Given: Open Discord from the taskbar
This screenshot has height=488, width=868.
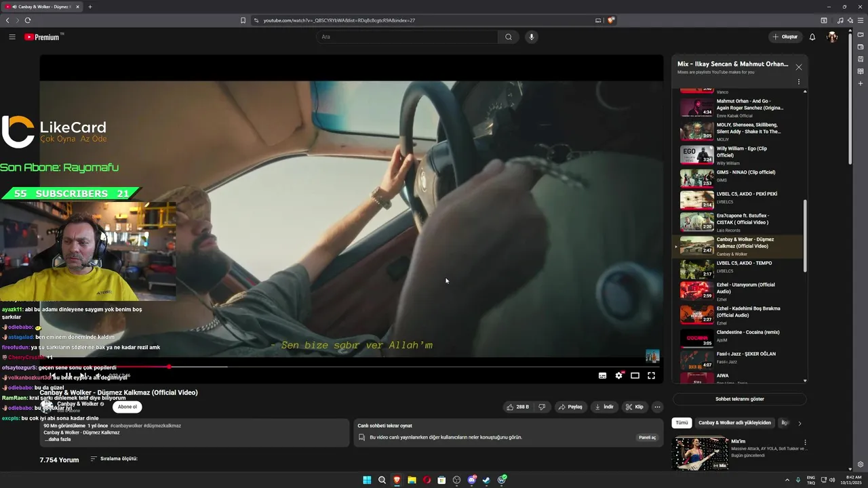Looking at the screenshot, I should coord(471,480).
